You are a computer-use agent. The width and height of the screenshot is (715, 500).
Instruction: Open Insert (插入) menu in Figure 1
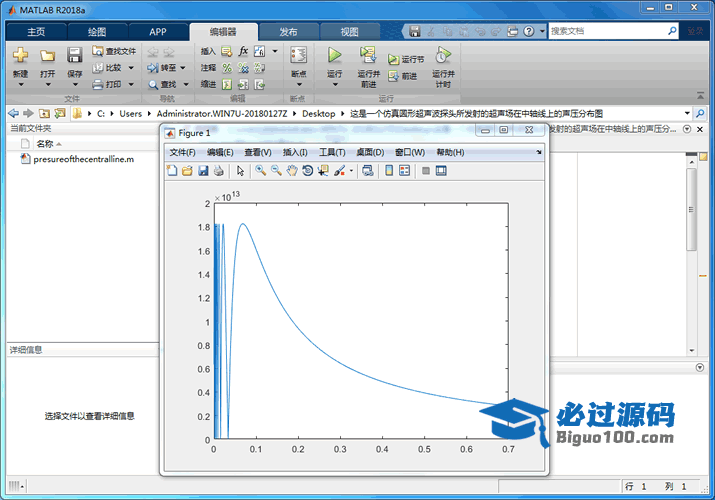coord(295,152)
